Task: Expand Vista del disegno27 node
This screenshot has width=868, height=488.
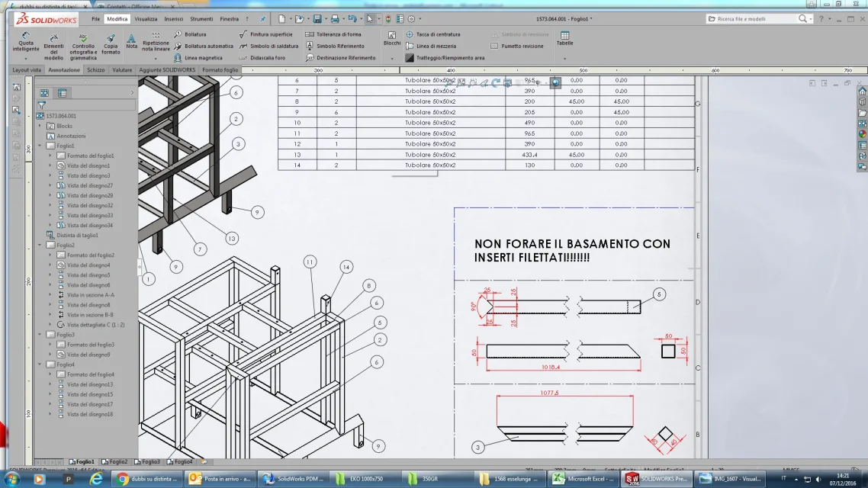Action: 50,185
